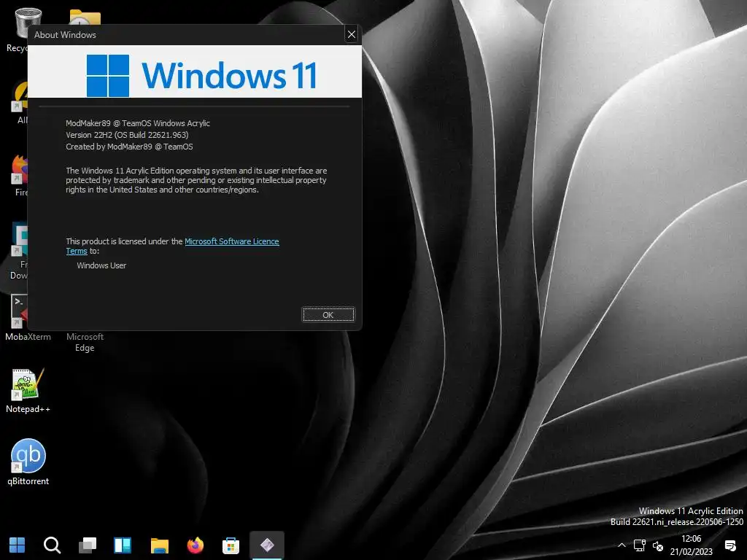747x560 pixels.
Task: Click the Version 22H2 build text
Action: coord(127,135)
